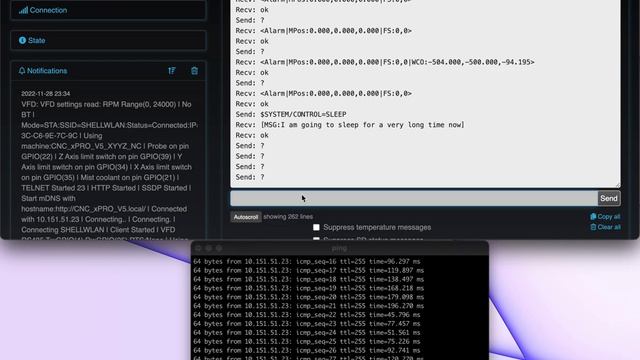Expand the Connection panel
Viewport: 640px width, 360px height.
[x=108, y=10]
